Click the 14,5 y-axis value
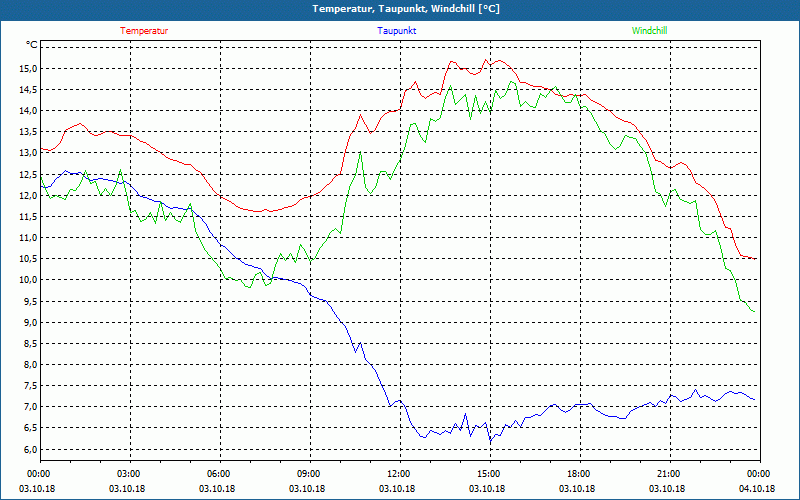The image size is (800, 500). (28, 90)
